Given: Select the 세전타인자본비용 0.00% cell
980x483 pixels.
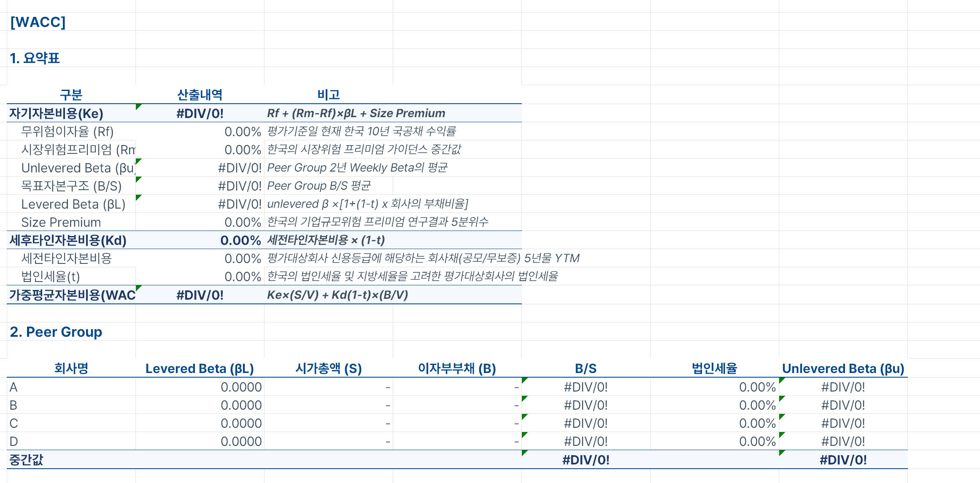Looking at the screenshot, I should point(242,258).
